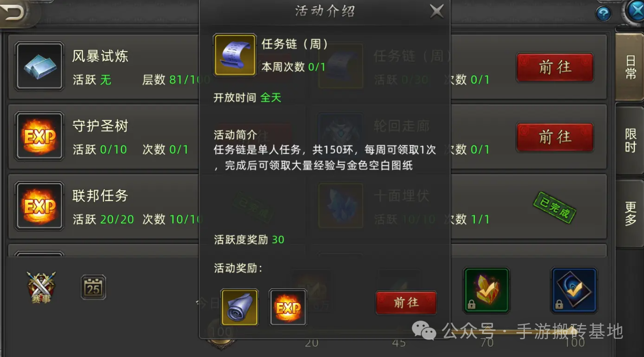The height and width of the screenshot is (357, 644).
Task: Select the rolled scroll reward icon
Action: click(x=239, y=307)
